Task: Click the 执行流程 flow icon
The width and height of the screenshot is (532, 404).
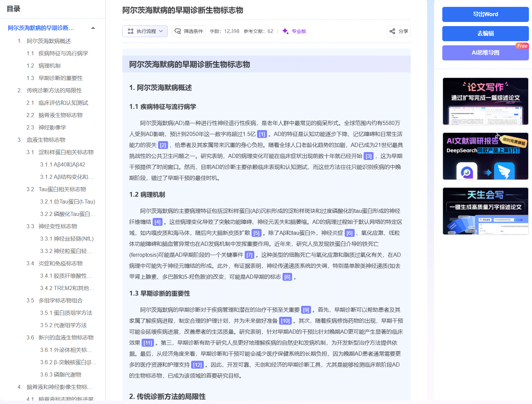Action: (x=131, y=31)
